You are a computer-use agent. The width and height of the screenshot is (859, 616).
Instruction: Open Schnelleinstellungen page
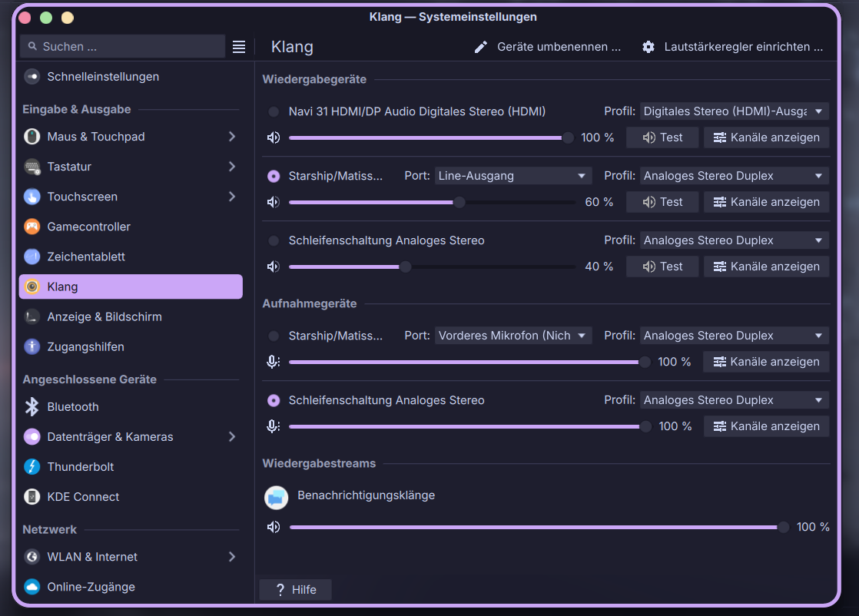[131, 77]
